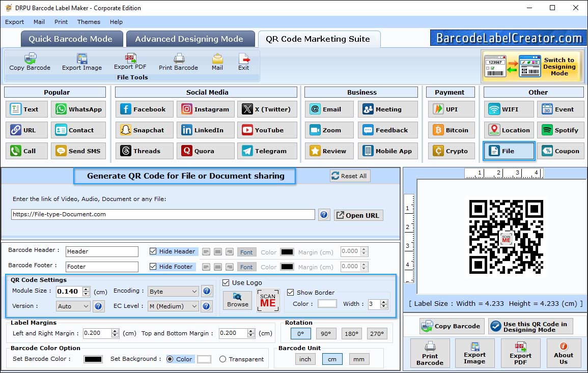The height and width of the screenshot is (373, 588).
Task: Click the Mail toolbar icon
Action: click(217, 62)
